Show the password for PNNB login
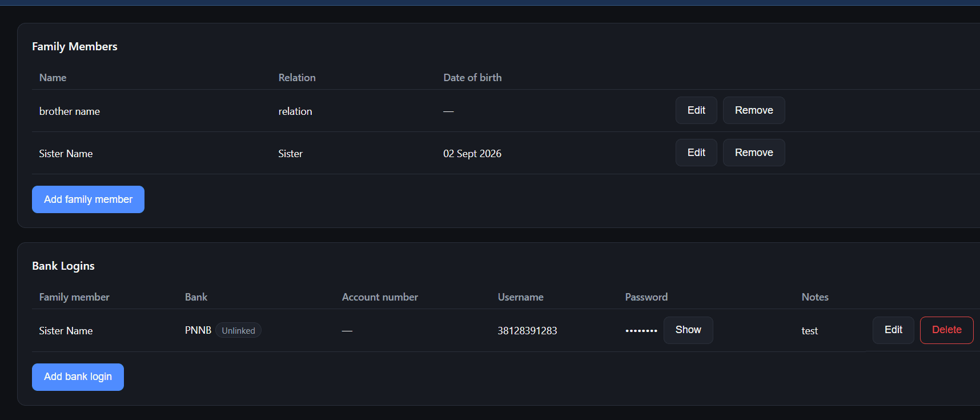 pos(688,330)
